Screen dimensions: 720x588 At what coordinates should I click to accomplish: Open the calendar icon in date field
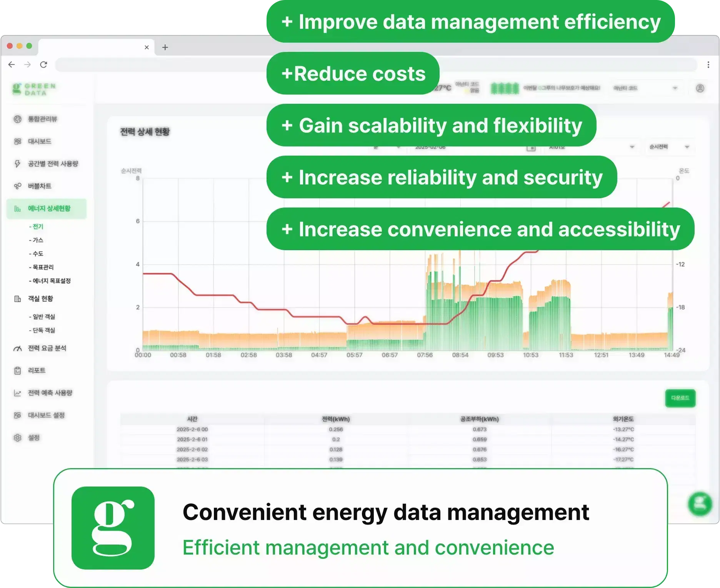(531, 148)
